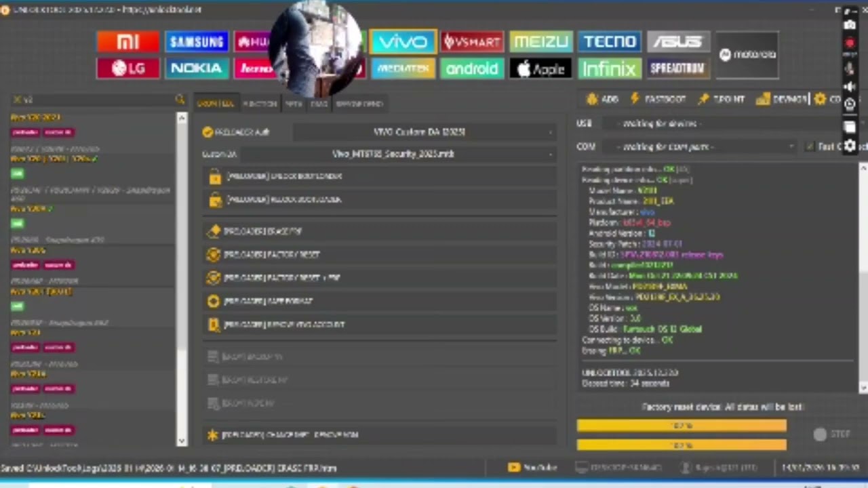Click the log panel vertical scrollbar
The height and width of the screenshot is (488, 868).
(x=863, y=278)
